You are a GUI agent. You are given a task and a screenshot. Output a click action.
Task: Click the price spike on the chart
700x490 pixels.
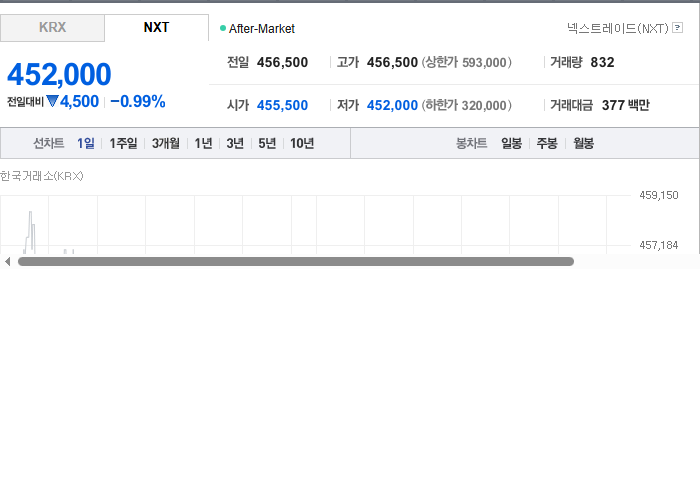tap(30, 232)
